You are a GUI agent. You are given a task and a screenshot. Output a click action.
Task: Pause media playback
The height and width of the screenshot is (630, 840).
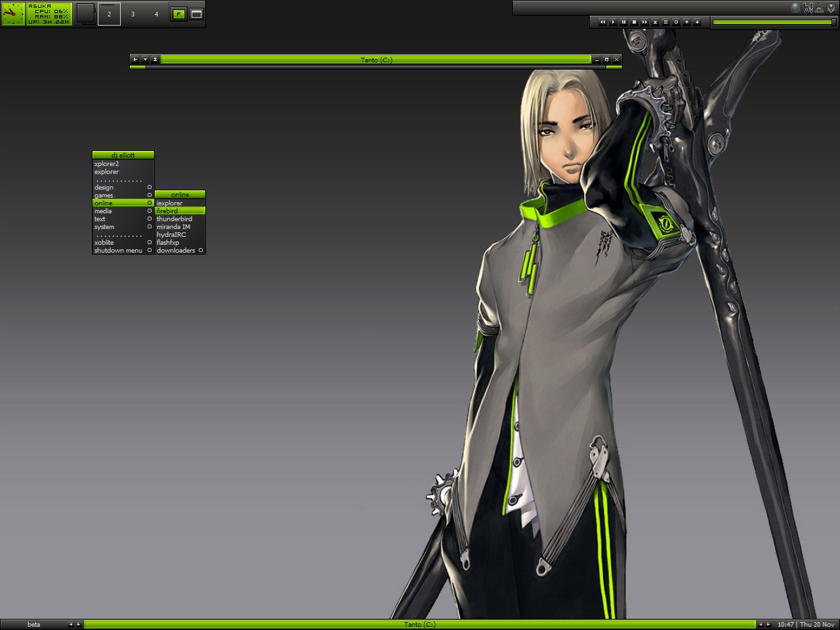pyautogui.click(x=623, y=22)
